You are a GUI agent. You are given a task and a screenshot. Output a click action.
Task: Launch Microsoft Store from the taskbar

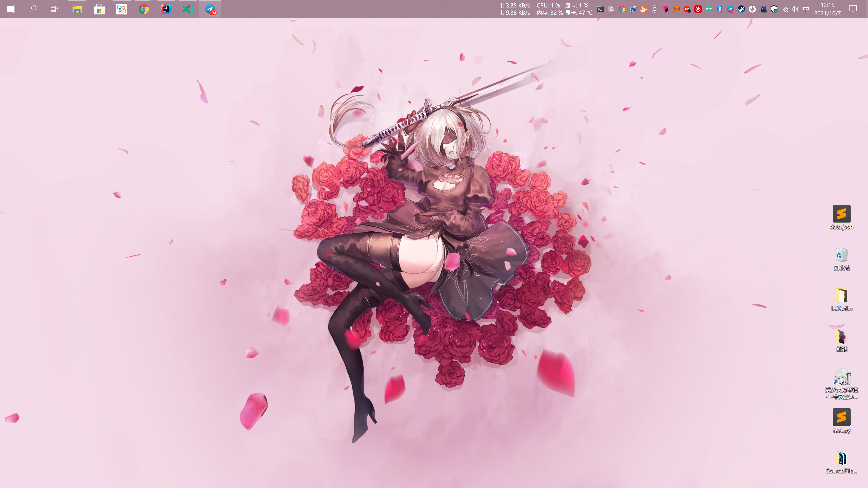click(99, 9)
